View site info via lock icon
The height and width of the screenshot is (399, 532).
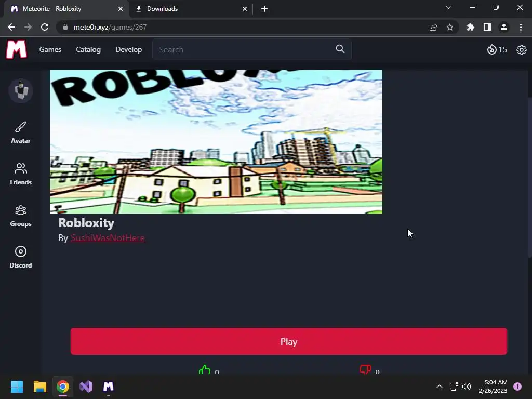[x=65, y=27]
